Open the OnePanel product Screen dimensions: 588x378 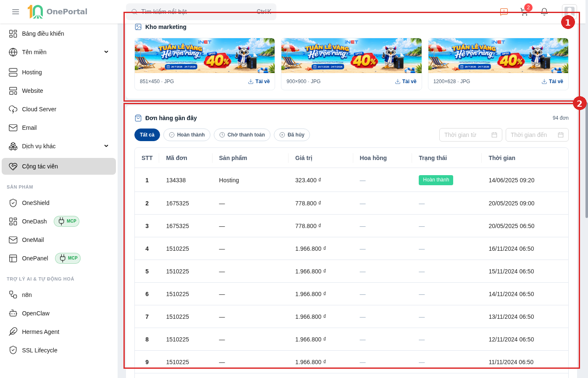(35, 258)
